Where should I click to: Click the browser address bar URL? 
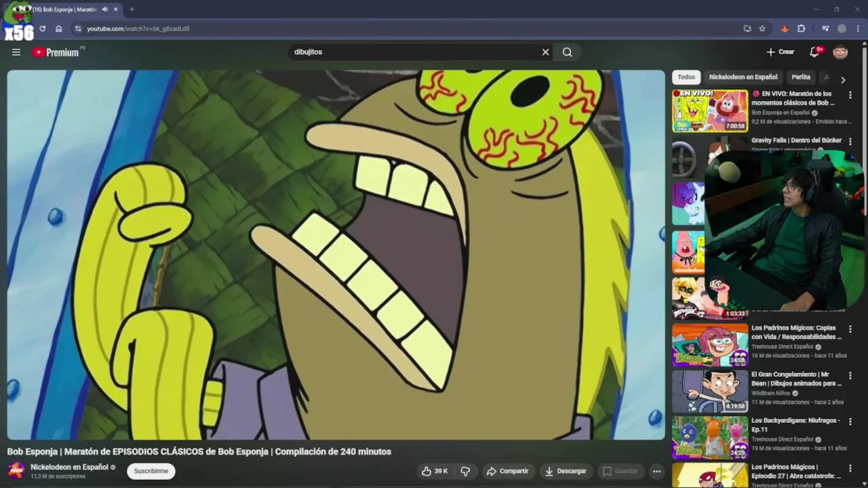[138, 28]
